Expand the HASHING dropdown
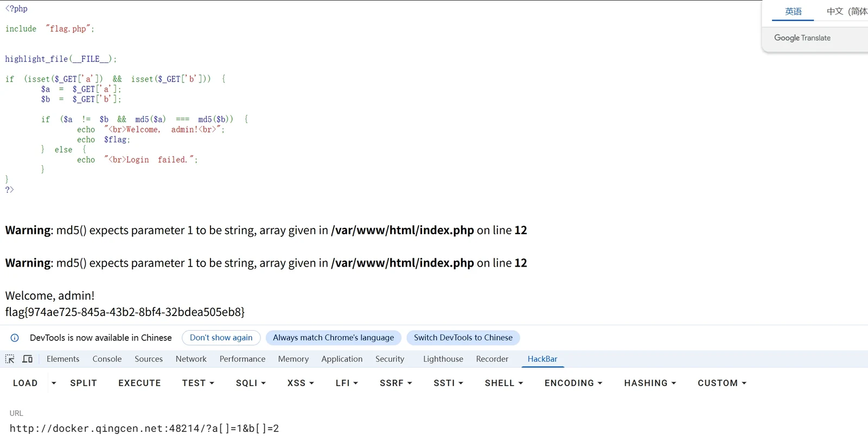The height and width of the screenshot is (436, 868). click(x=650, y=383)
